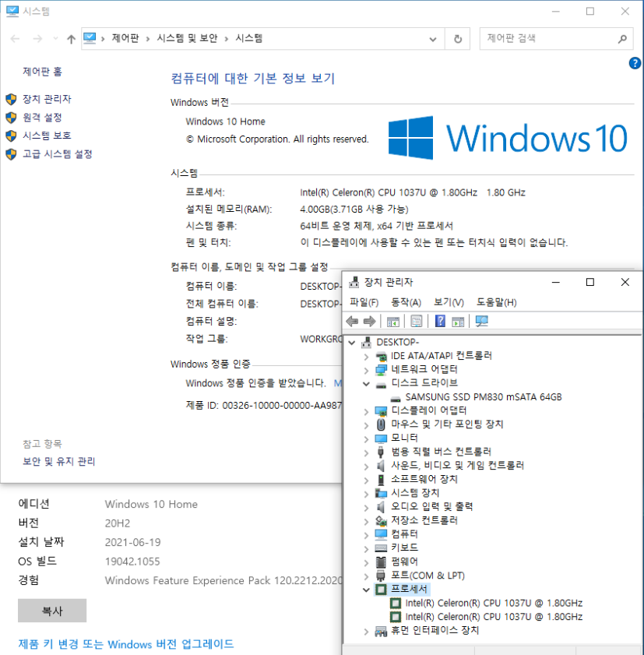Open the recent locations dropdown beside the Forward arrow
This screenshot has height=655, width=644.
[x=55, y=39]
